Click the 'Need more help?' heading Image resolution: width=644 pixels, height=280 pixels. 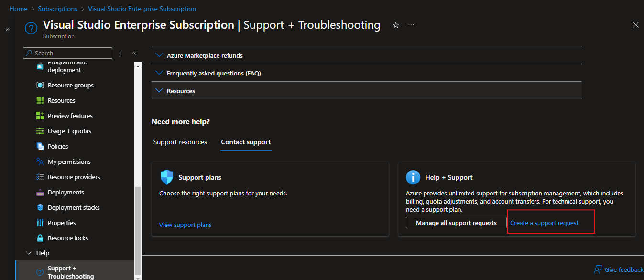[181, 122]
